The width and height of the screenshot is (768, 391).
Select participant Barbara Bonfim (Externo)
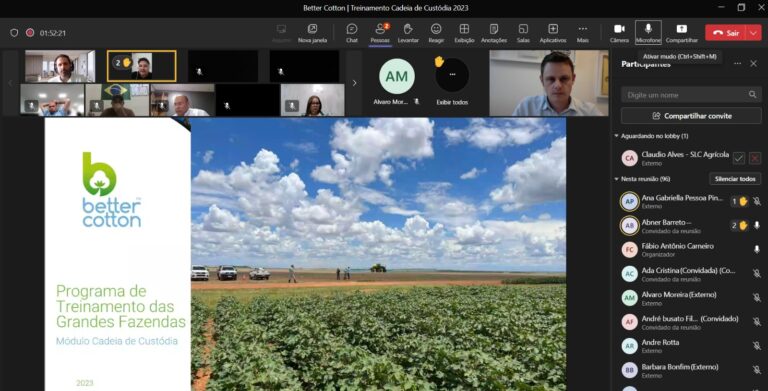[691, 370]
